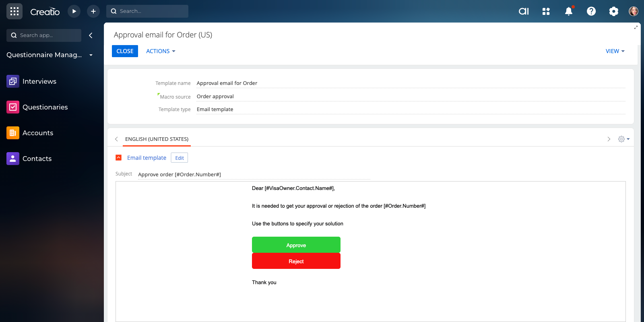Image resolution: width=644 pixels, height=322 pixels.
Task: Open the Creatio AI assistant icon
Action: (x=524, y=11)
